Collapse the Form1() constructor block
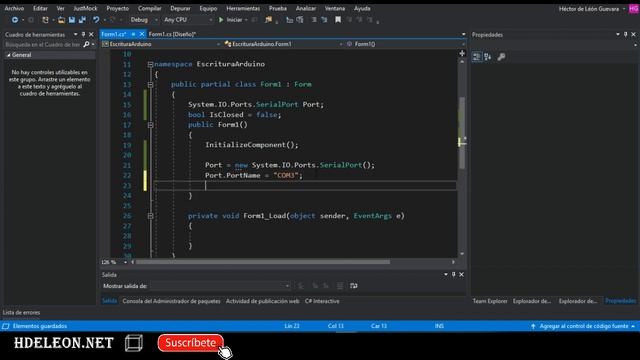This screenshot has width=640, height=360. point(150,125)
